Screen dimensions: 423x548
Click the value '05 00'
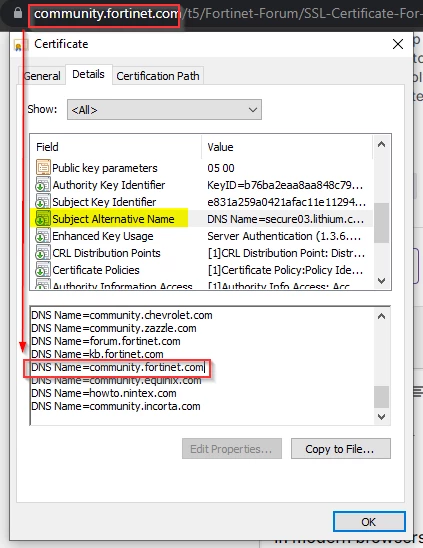221,168
